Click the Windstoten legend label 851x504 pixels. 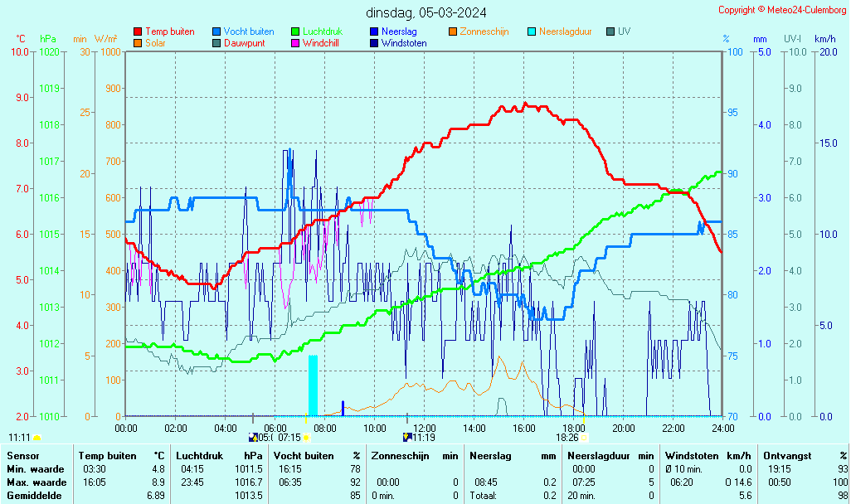(404, 43)
